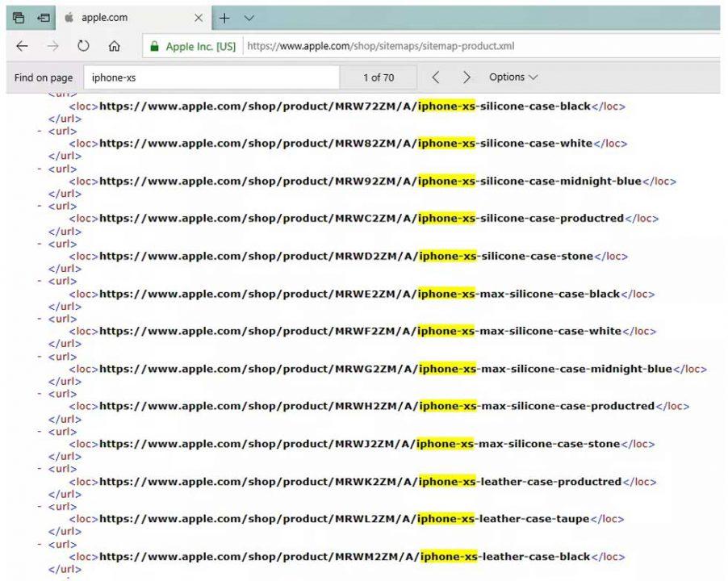Click the "Find on page" label
Screen dimensions: 728x581
click(43, 77)
